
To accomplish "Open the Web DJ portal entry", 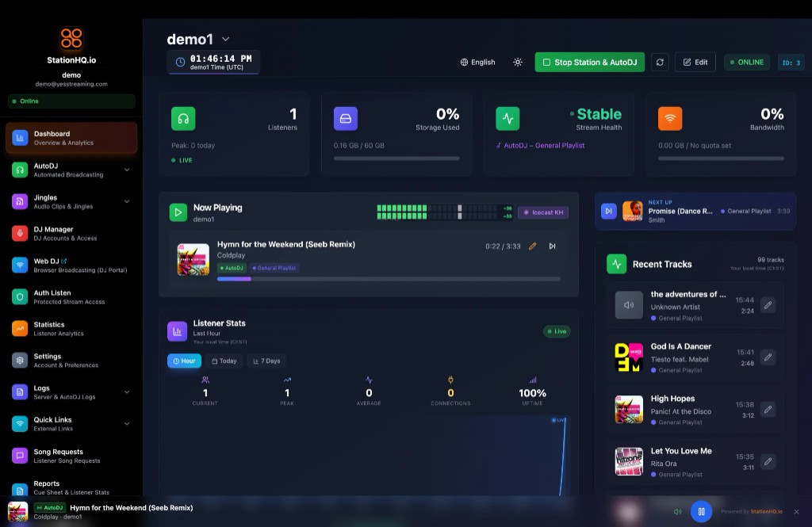I will 71,265.
